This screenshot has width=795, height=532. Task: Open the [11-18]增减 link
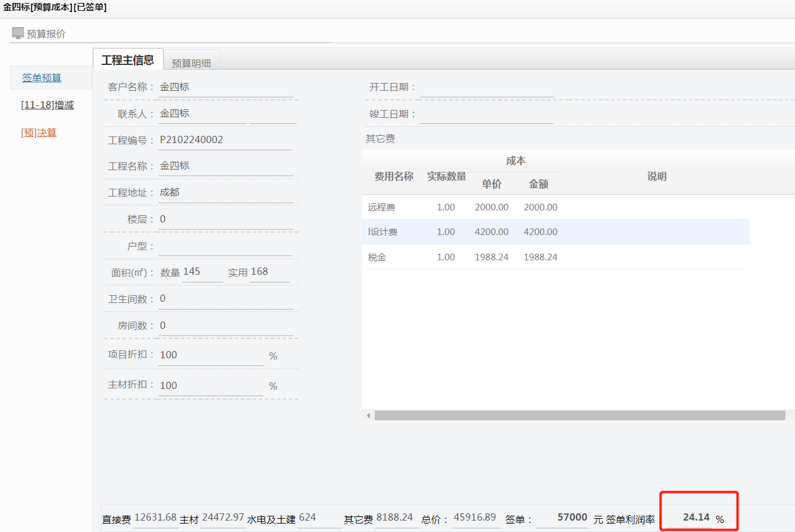pyautogui.click(x=48, y=105)
